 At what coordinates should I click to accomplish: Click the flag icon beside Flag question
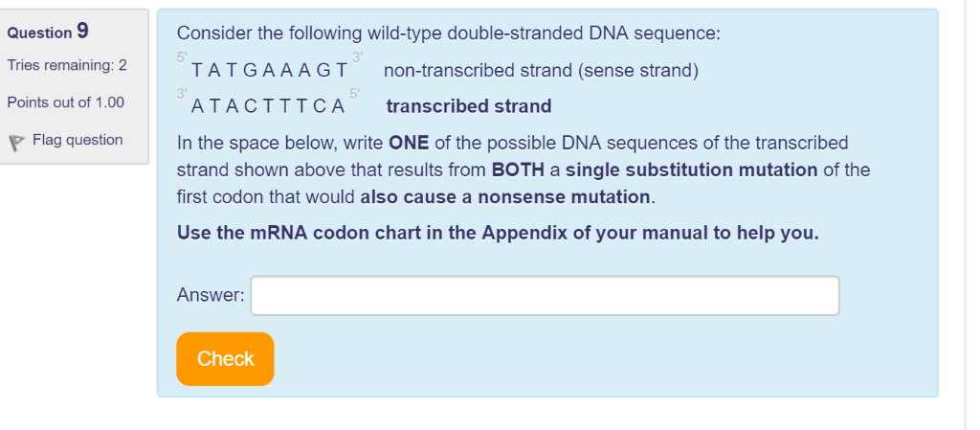[x=15, y=143]
